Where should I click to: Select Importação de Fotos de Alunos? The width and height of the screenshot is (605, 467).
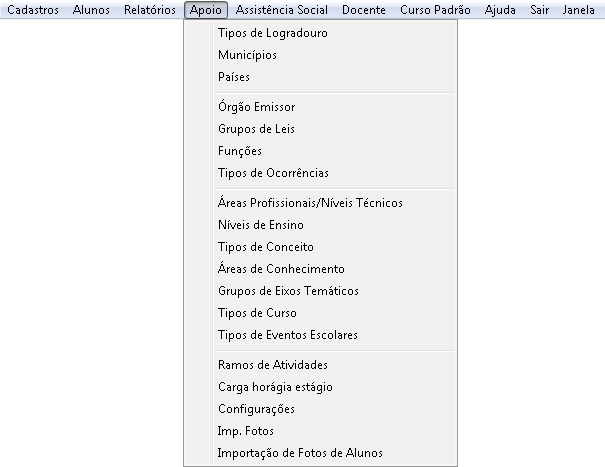pyautogui.click(x=299, y=453)
